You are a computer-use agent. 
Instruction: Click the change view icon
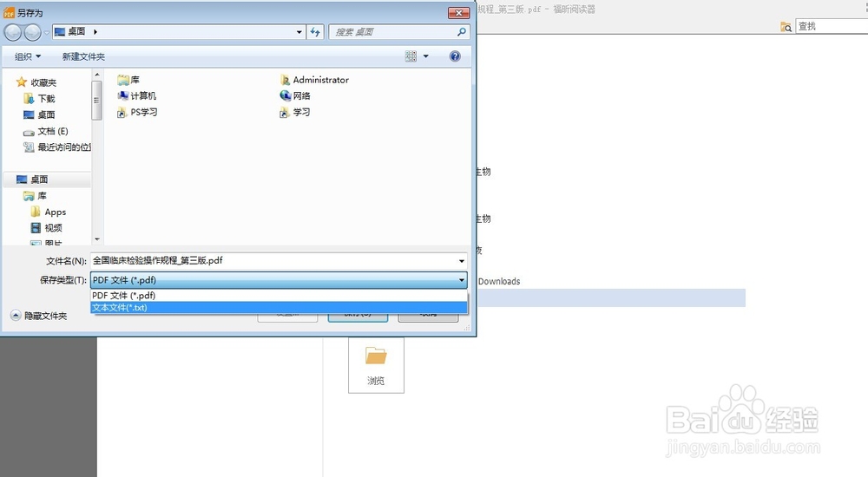pos(411,56)
